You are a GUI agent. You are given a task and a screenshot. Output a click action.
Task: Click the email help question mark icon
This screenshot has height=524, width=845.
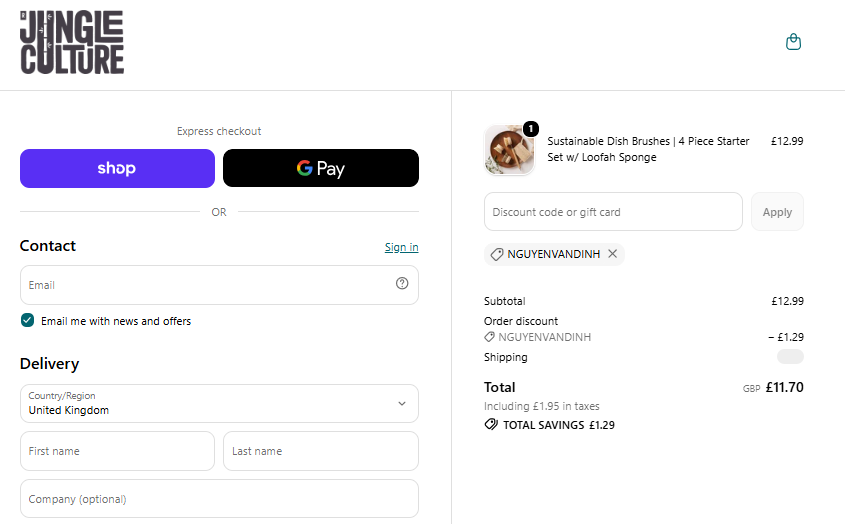tap(402, 284)
